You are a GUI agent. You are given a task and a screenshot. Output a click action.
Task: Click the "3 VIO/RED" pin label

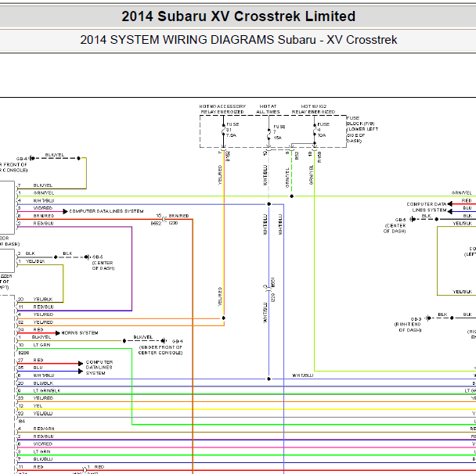[x=35, y=208]
